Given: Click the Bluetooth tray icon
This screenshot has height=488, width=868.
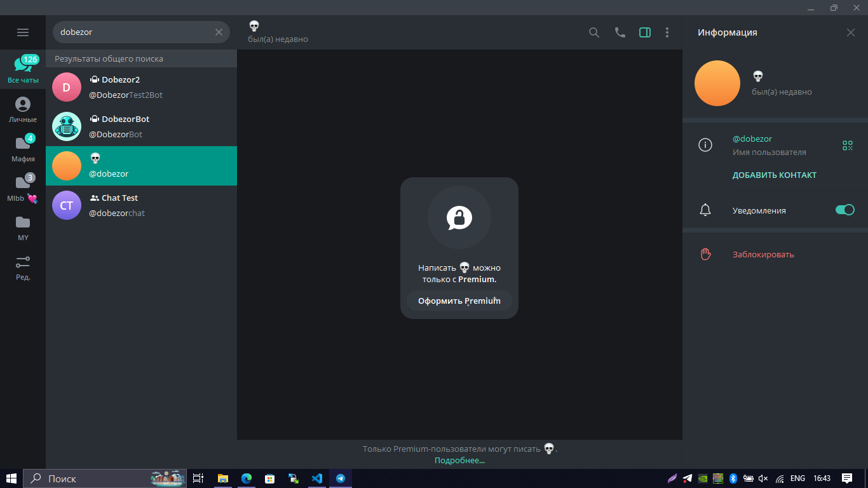Looking at the screenshot, I should click(x=733, y=478).
